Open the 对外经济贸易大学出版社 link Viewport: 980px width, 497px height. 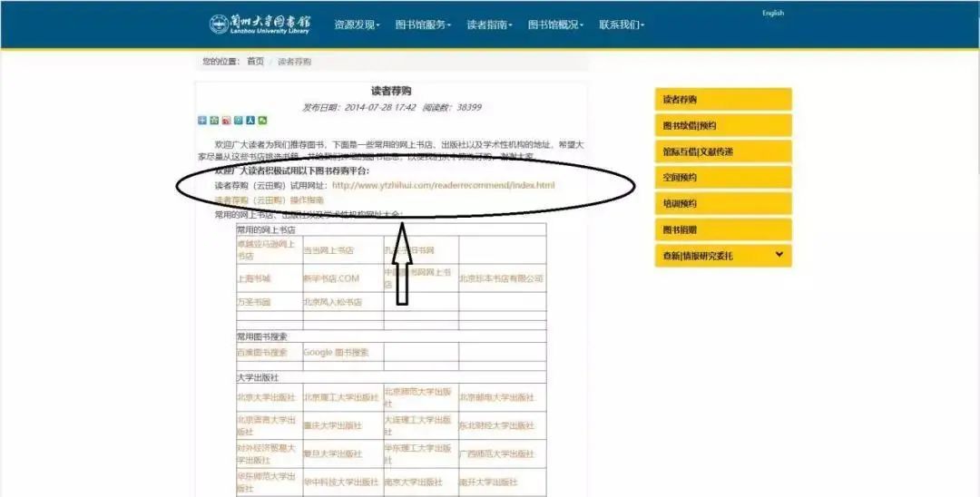click(266, 453)
